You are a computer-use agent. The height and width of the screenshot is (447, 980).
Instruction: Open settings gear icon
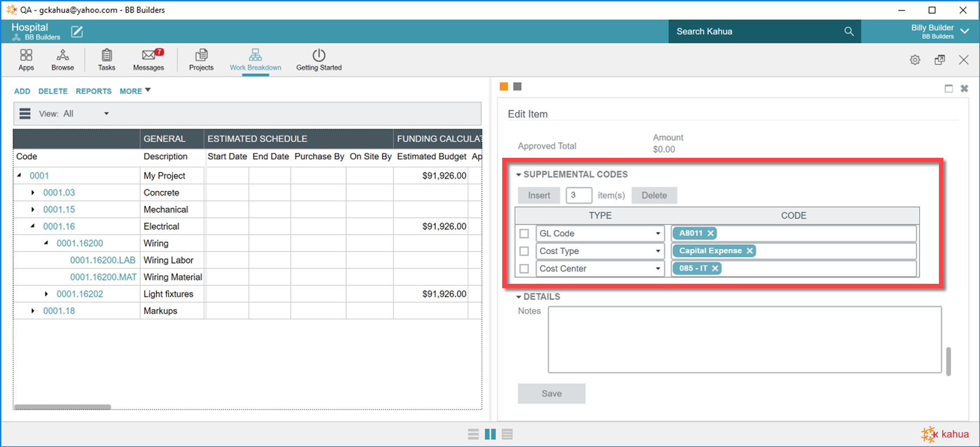pos(915,60)
